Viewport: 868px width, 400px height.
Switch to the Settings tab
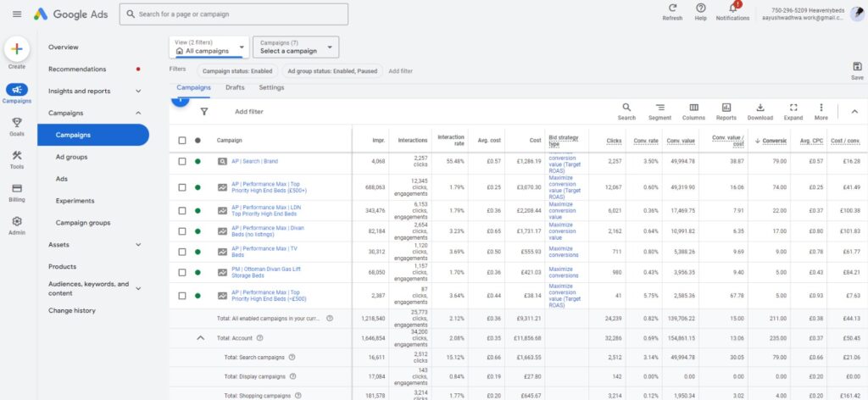point(271,87)
